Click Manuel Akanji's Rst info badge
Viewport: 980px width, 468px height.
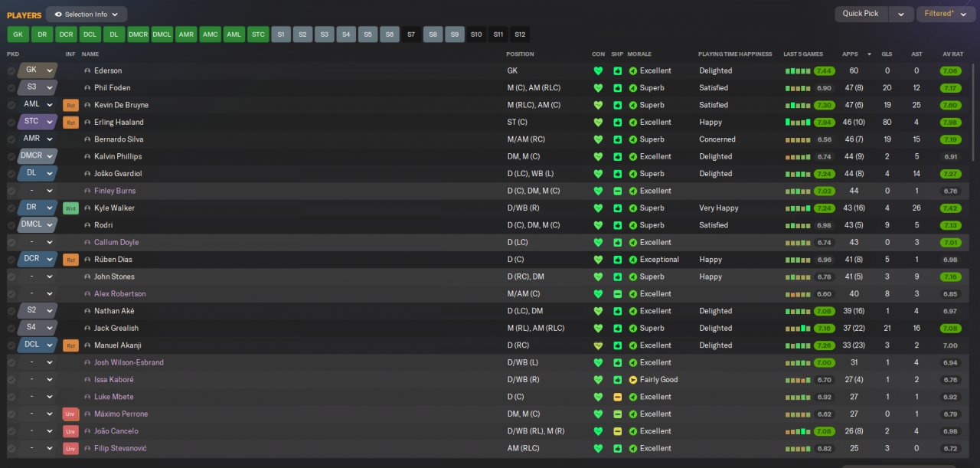click(70, 345)
